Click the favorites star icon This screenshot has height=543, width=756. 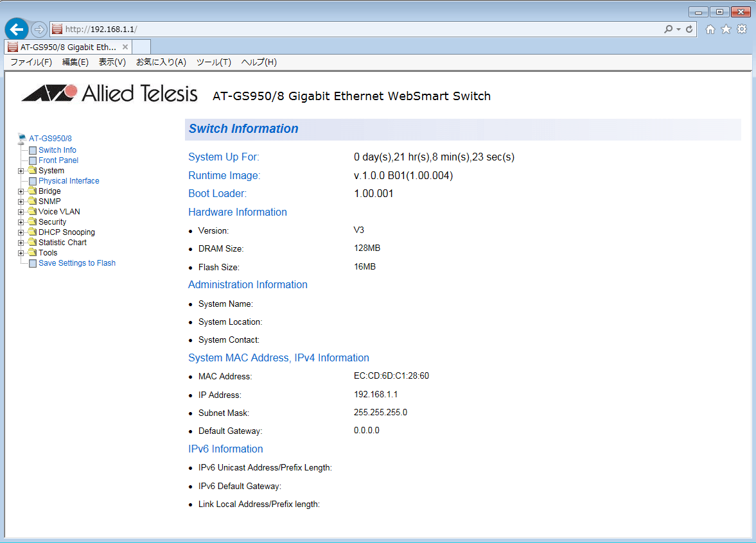coord(726,30)
